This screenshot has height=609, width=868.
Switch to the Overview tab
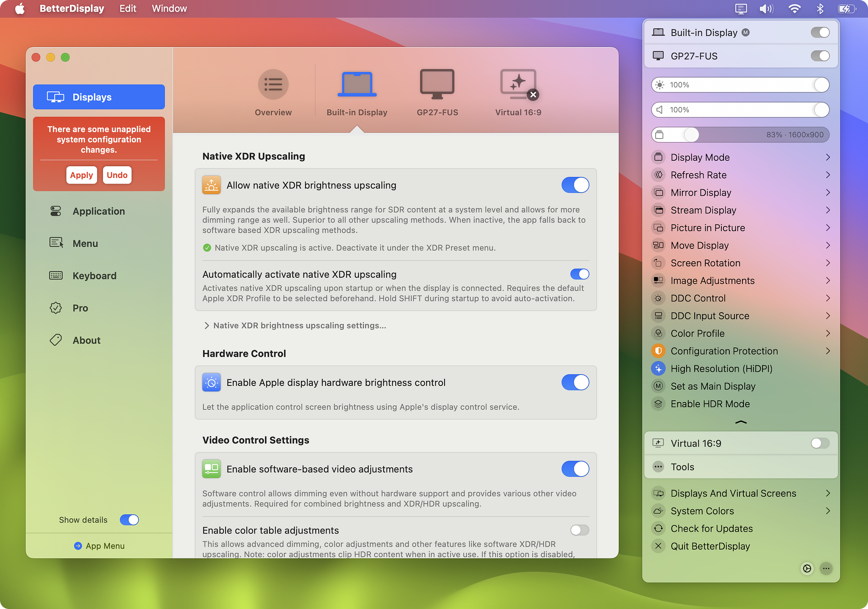(273, 92)
